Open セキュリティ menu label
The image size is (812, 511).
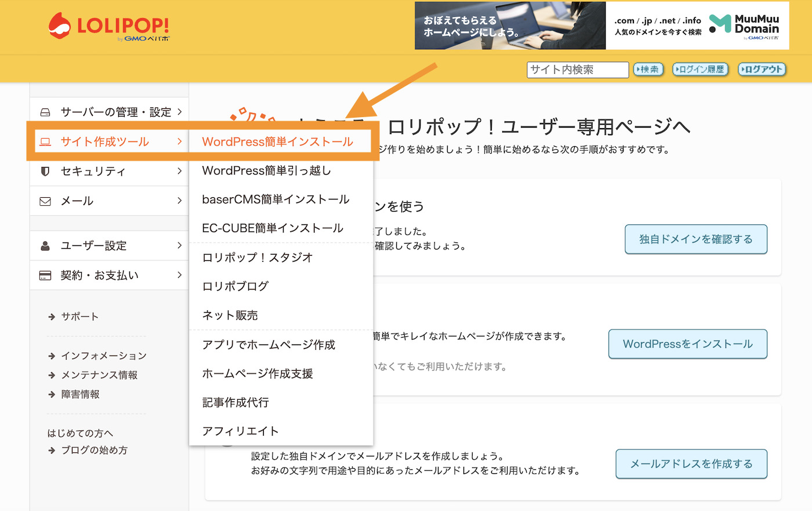pyautogui.click(x=93, y=171)
